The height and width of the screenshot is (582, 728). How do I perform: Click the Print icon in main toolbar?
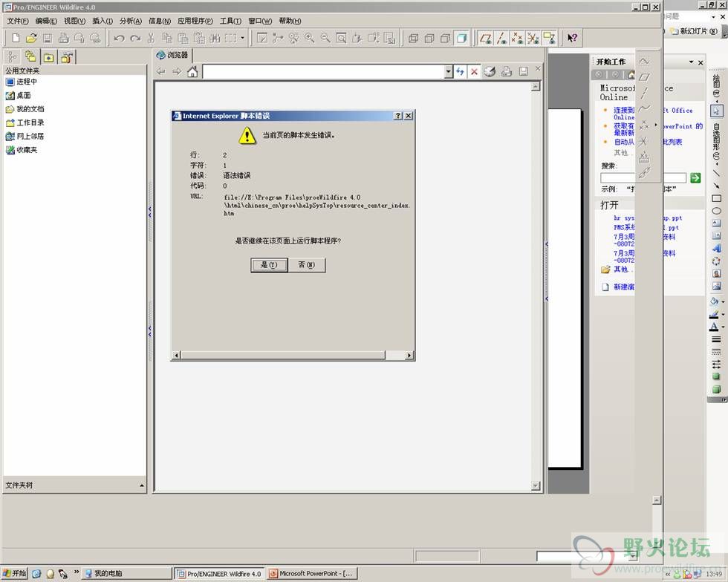point(63,38)
